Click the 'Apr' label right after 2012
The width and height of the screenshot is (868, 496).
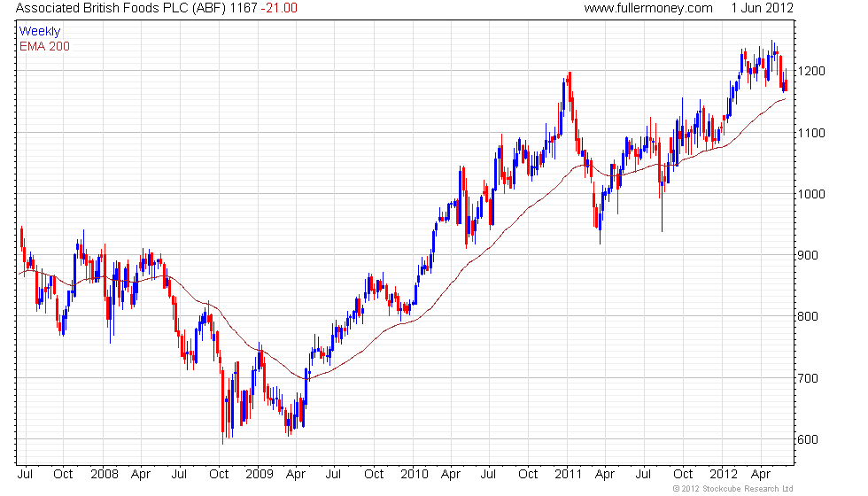pyautogui.click(x=761, y=475)
